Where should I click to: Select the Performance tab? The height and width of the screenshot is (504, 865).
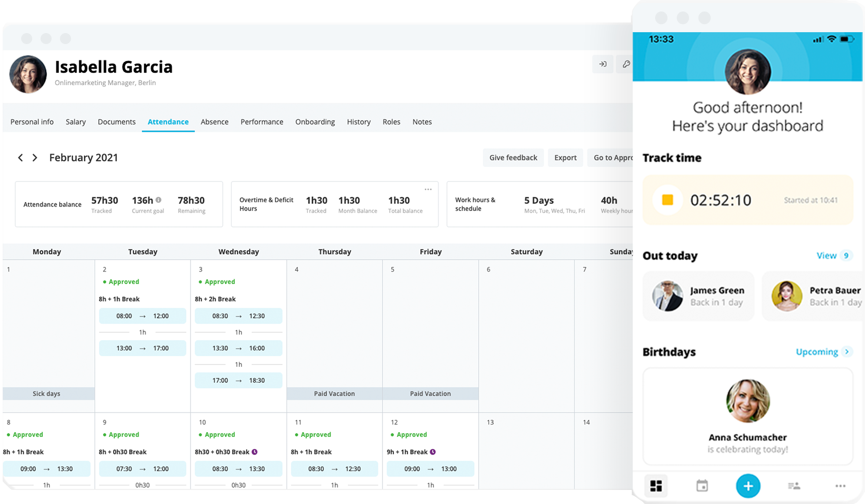[261, 122]
